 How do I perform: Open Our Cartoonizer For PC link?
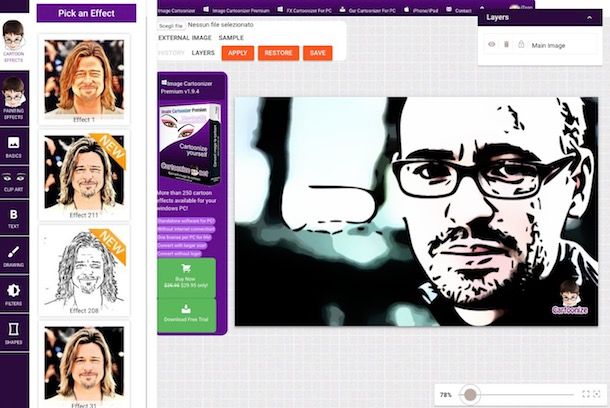coord(368,10)
